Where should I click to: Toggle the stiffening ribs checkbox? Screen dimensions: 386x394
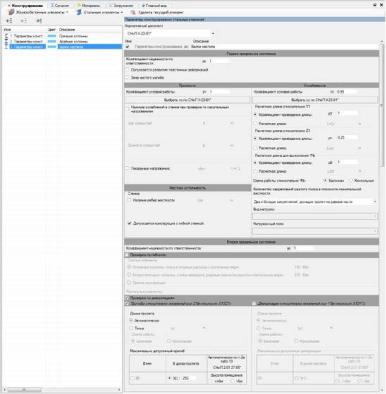(x=130, y=200)
